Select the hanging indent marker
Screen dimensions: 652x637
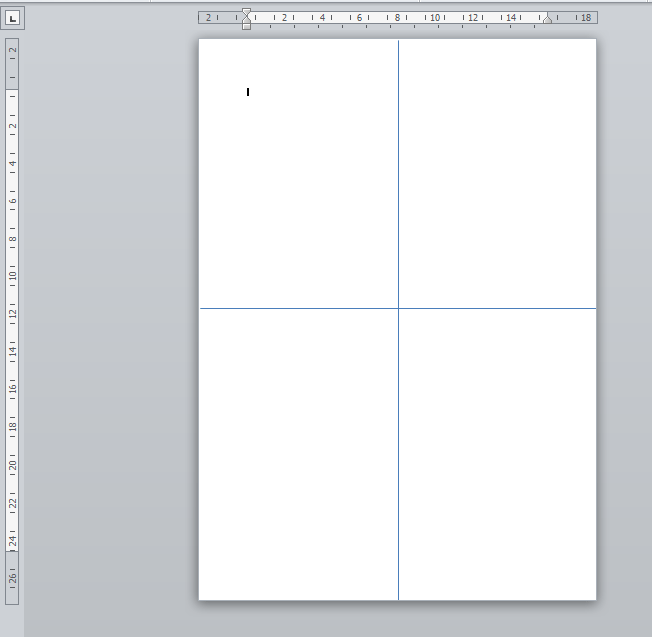(x=246, y=20)
